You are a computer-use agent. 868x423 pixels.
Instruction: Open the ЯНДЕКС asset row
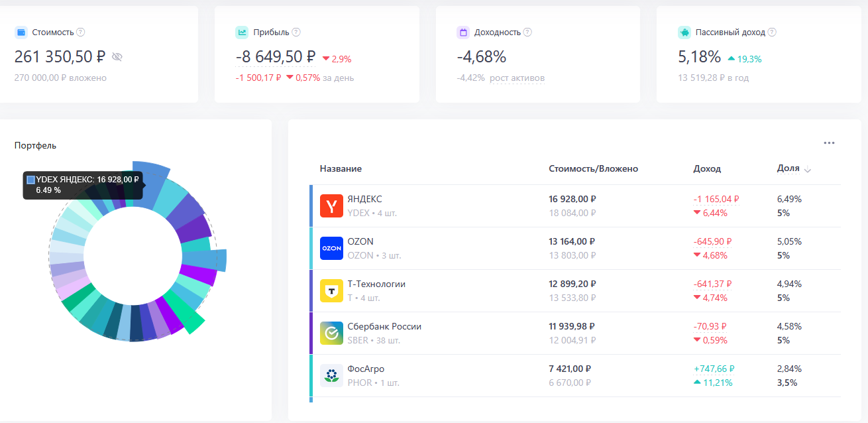point(575,206)
